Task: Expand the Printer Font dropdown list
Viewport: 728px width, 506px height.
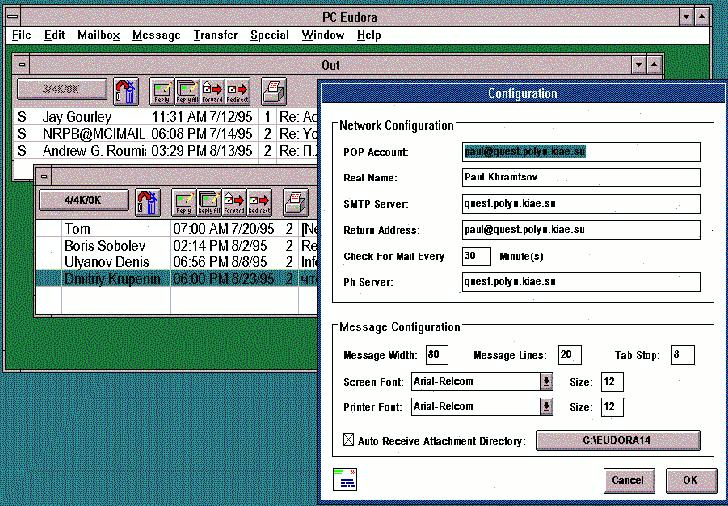Action: (546, 407)
